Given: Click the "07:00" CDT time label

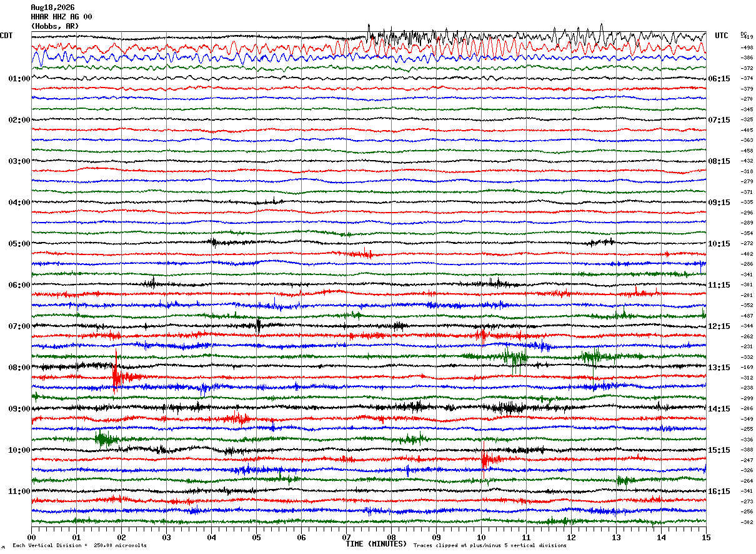Looking at the screenshot, I should 19,326.
